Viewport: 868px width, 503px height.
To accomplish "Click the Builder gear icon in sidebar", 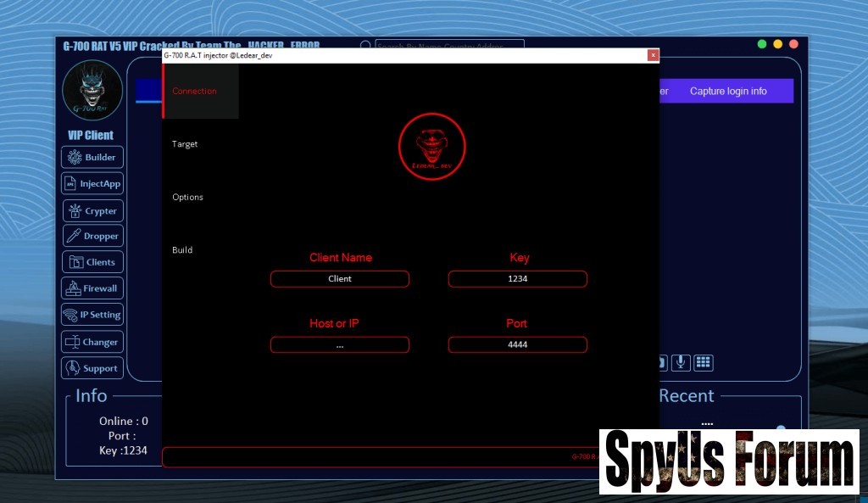I will coord(74,157).
